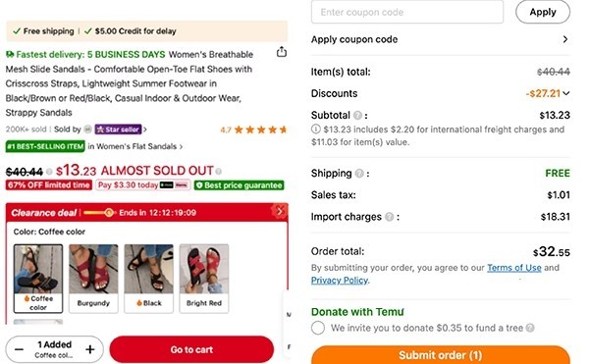Enable the donate $0.35 radio button
Viewport: 589px width, 364px height.
[x=318, y=328]
